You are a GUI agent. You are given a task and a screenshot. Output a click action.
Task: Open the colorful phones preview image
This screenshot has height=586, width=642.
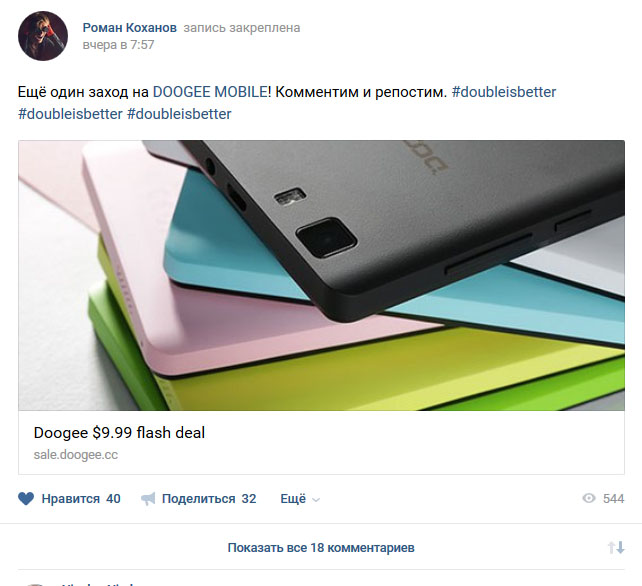click(321, 275)
